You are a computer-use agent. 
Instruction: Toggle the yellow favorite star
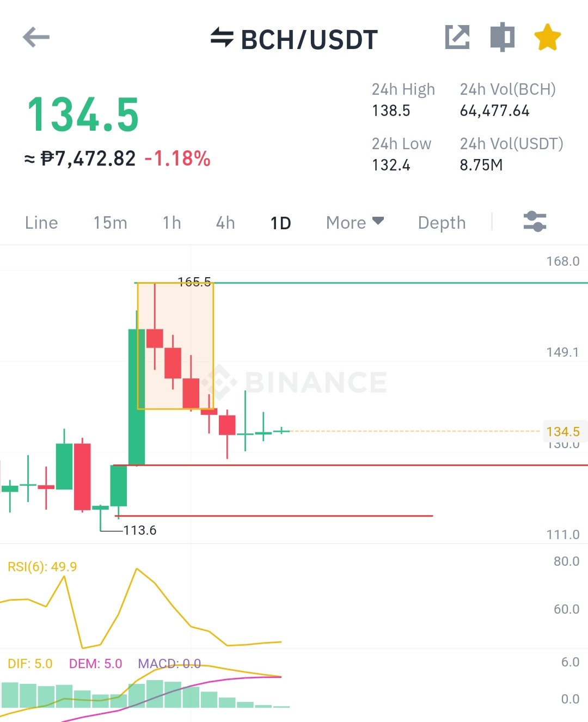pos(547,37)
